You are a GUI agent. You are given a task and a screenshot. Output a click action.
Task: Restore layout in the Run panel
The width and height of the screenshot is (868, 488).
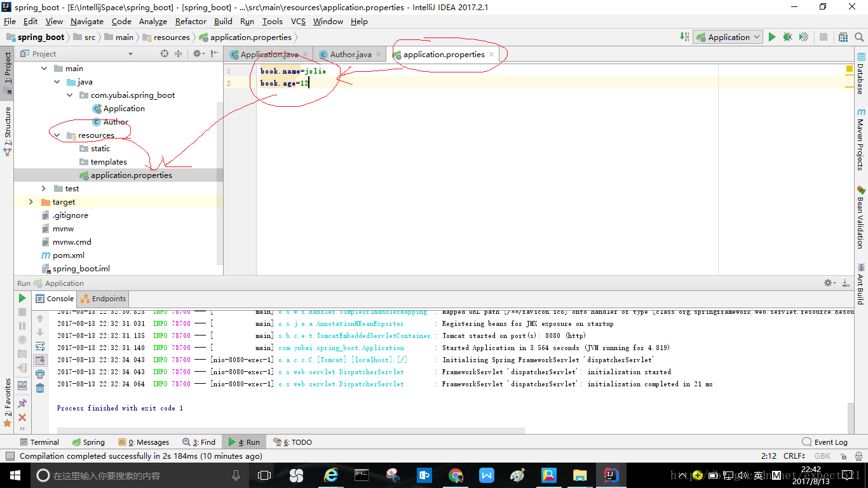point(22,385)
